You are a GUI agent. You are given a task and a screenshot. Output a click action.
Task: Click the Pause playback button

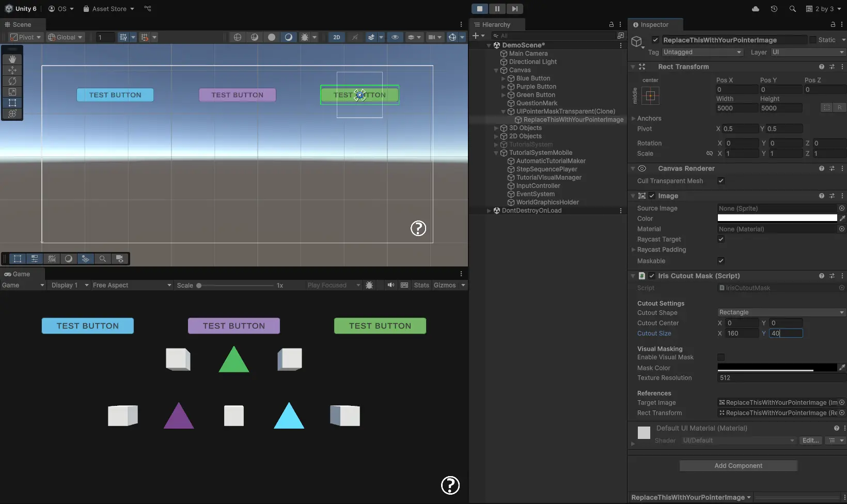(497, 9)
